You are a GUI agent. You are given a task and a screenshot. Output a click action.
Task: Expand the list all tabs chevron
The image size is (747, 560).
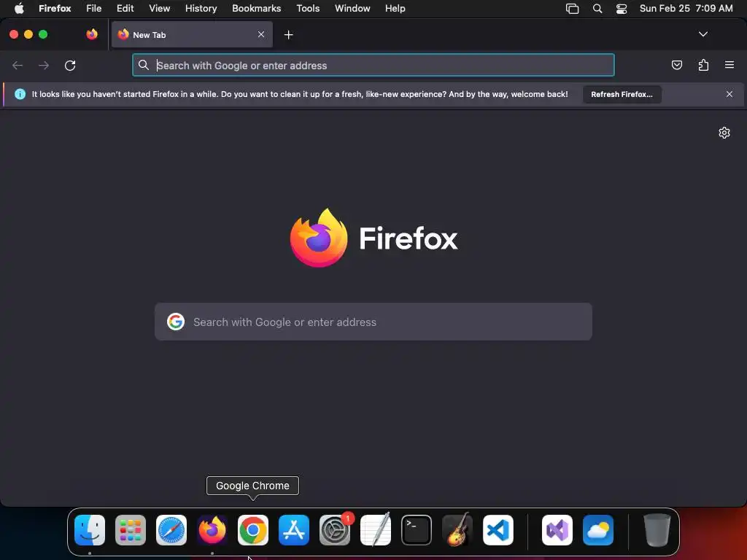pyautogui.click(x=703, y=34)
